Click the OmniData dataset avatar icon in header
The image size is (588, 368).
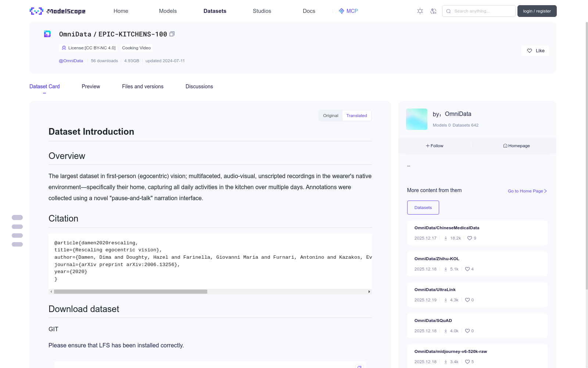click(47, 34)
